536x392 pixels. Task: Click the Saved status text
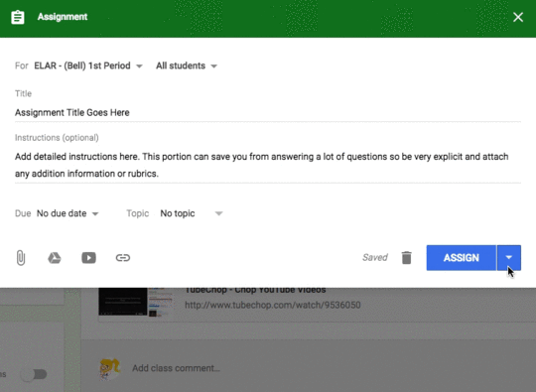tap(375, 257)
